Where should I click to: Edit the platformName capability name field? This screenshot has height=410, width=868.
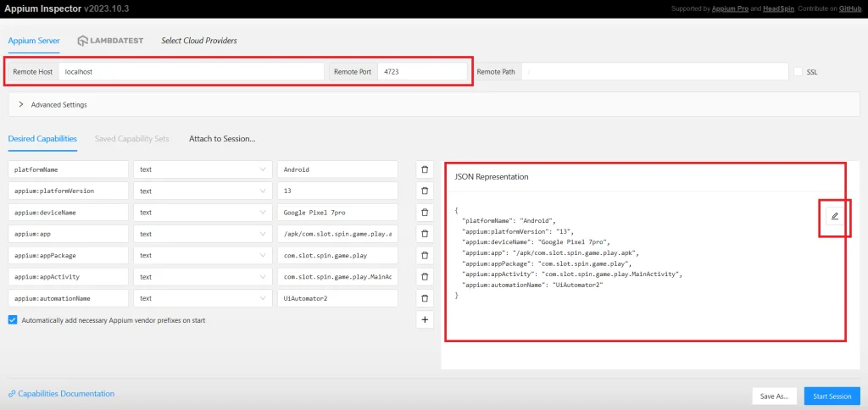tap(68, 169)
